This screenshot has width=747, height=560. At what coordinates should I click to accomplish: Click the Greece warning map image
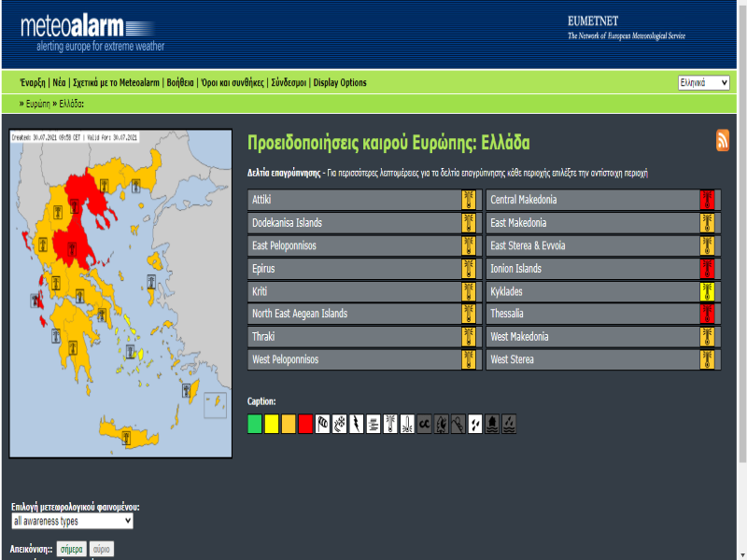click(120, 293)
